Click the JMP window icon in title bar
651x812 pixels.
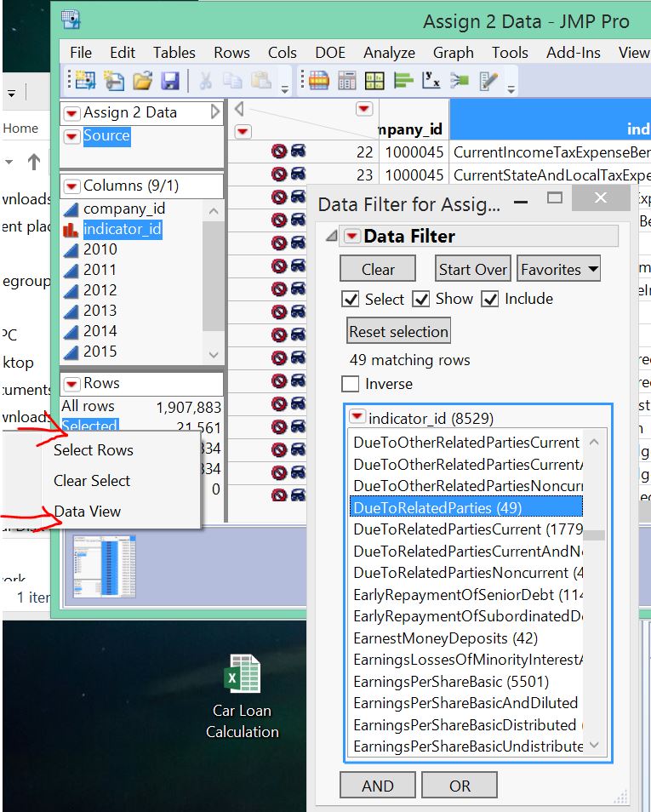click(x=71, y=20)
